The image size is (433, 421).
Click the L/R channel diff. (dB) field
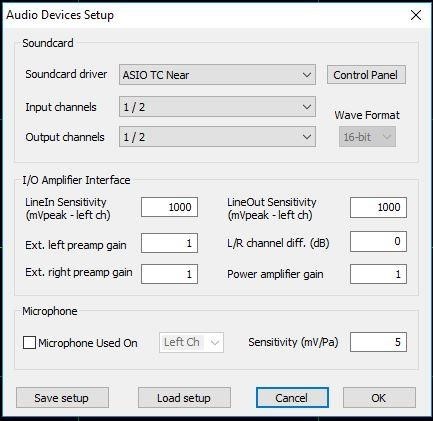pos(378,241)
